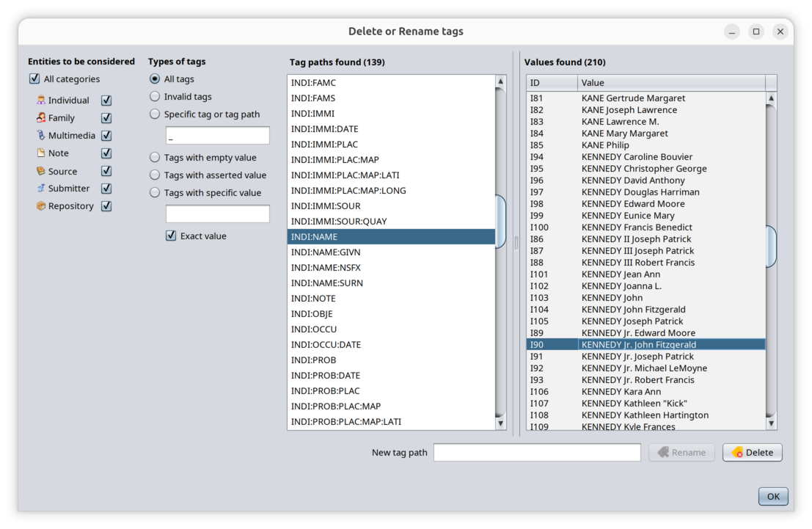812x529 pixels.
Task: Click the Submitter entity icon
Action: [x=41, y=189]
